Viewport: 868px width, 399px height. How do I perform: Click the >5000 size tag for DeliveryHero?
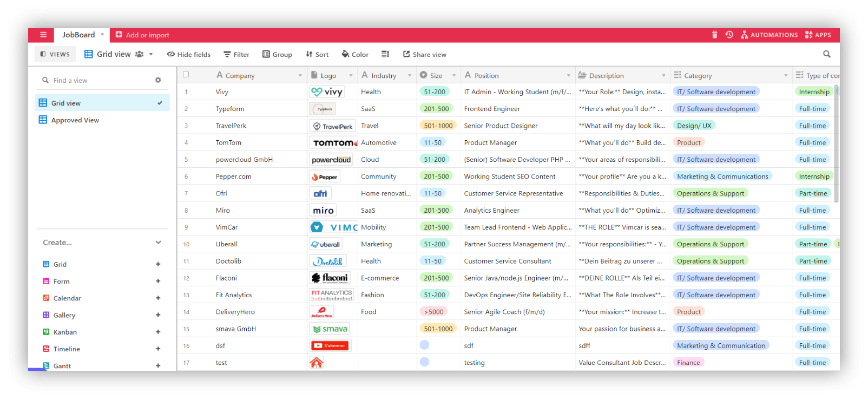click(433, 312)
